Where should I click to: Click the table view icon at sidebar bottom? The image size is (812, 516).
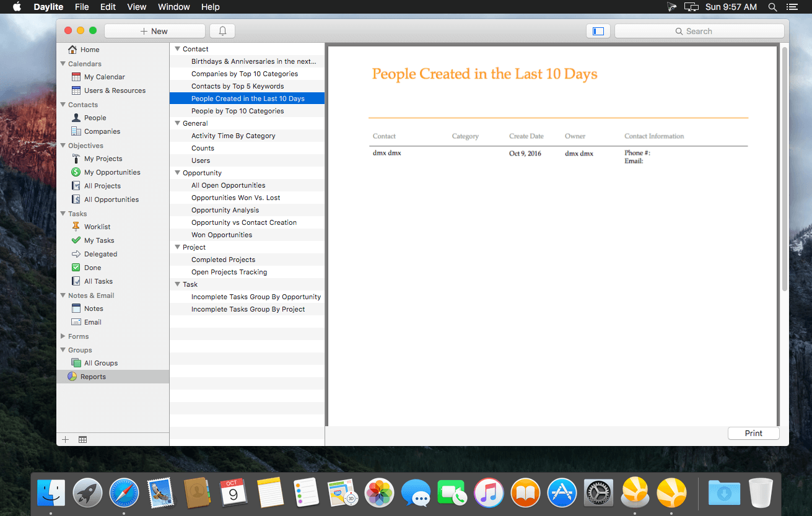click(82, 440)
